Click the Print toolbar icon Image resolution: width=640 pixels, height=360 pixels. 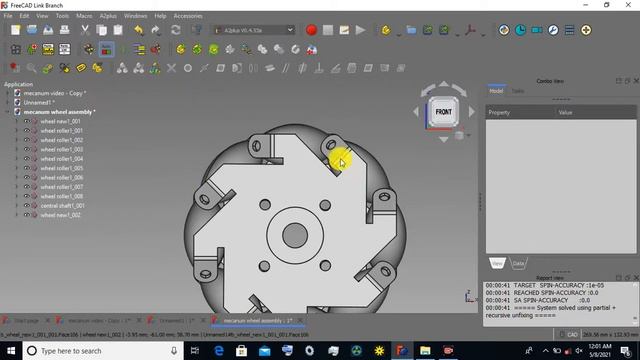pyautogui.click(x=64, y=30)
